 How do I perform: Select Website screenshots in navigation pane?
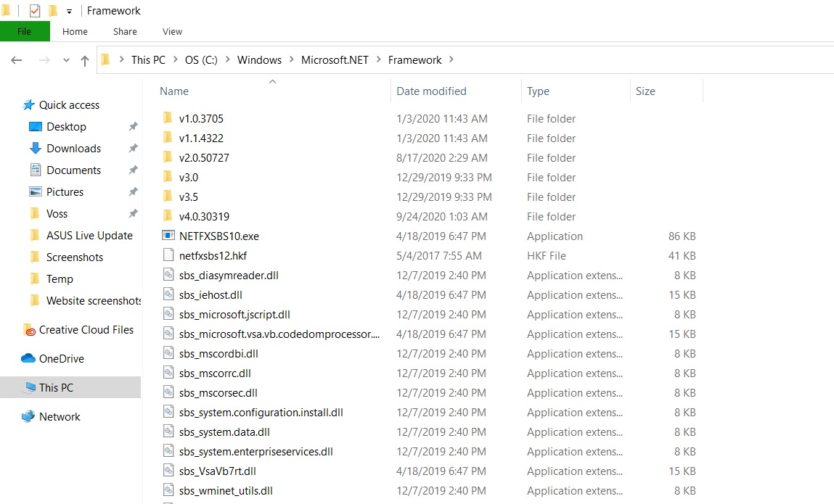click(94, 302)
